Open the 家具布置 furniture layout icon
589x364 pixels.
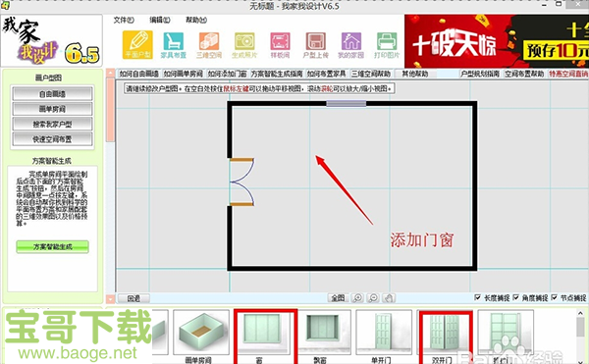(173, 45)
